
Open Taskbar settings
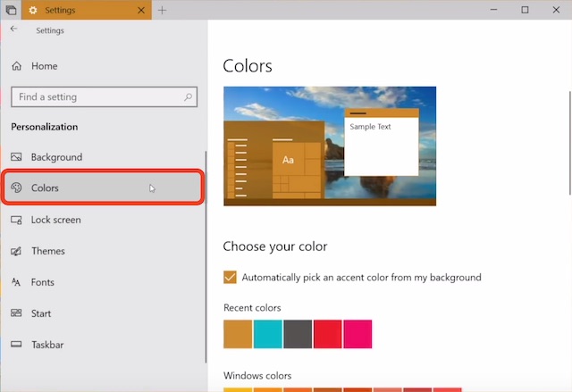pos(103,345)
